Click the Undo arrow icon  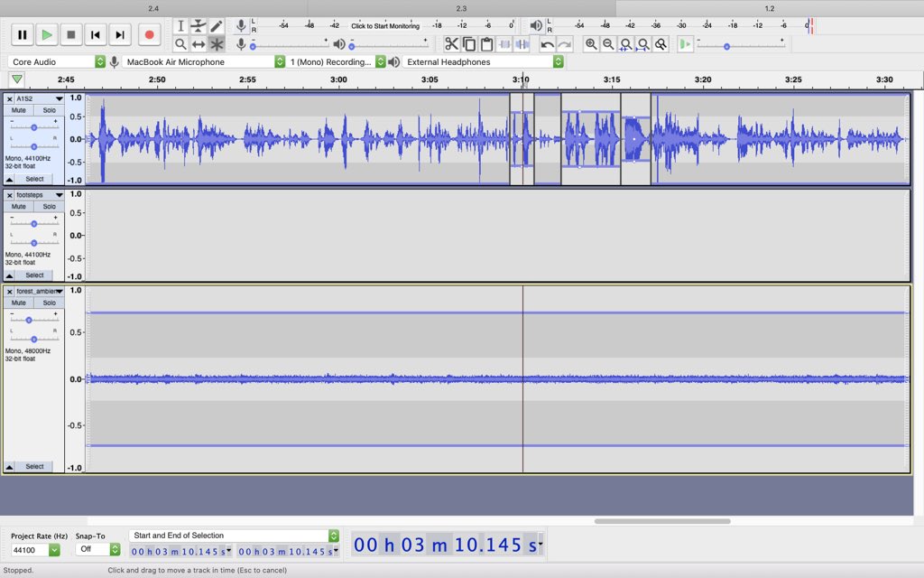point(547,44)
